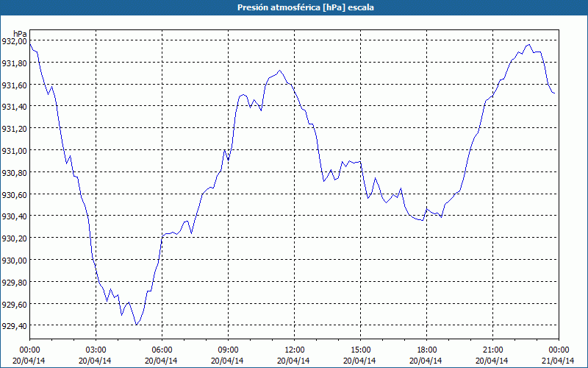Viewport: 588px width, 368px height.
Task: Click the pressure curve peak near 11:15
Action: [279, 70]
